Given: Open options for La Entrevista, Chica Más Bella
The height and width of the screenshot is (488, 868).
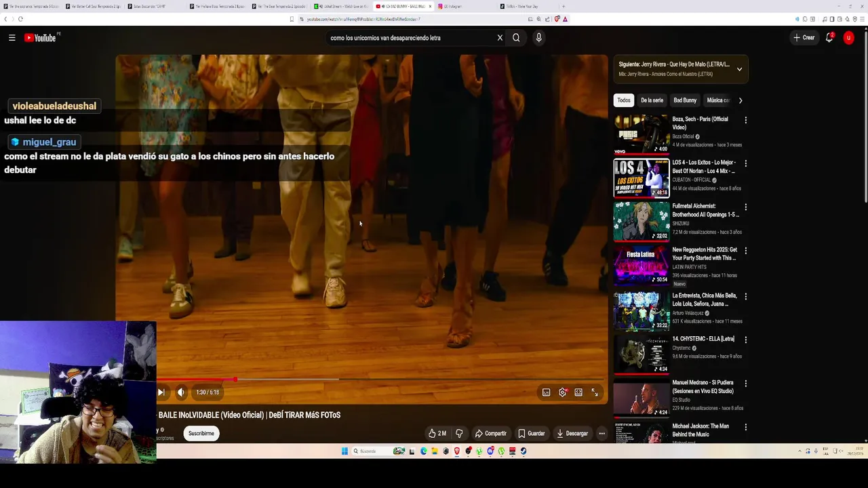Looking at the screenshot, I should [x=745, y=296].
